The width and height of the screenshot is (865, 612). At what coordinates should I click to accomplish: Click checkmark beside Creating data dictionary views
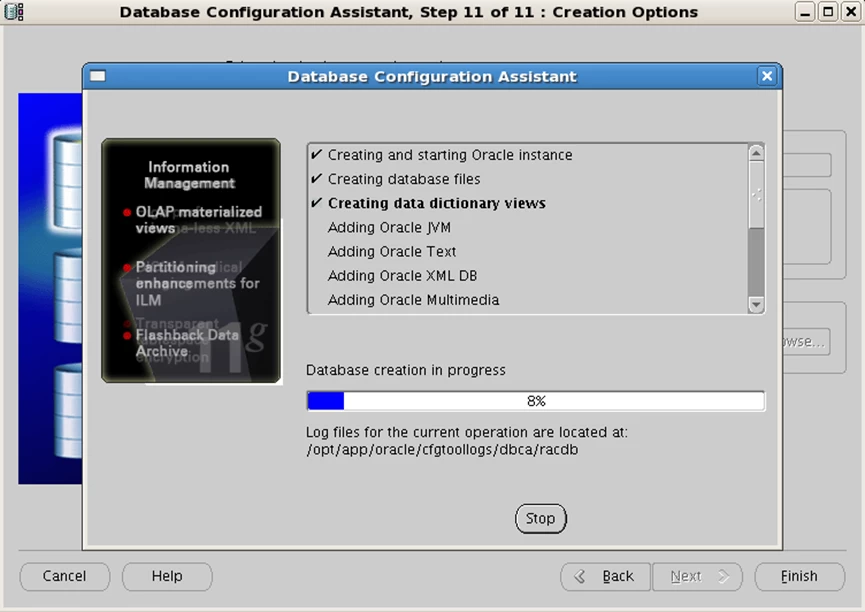316,203
